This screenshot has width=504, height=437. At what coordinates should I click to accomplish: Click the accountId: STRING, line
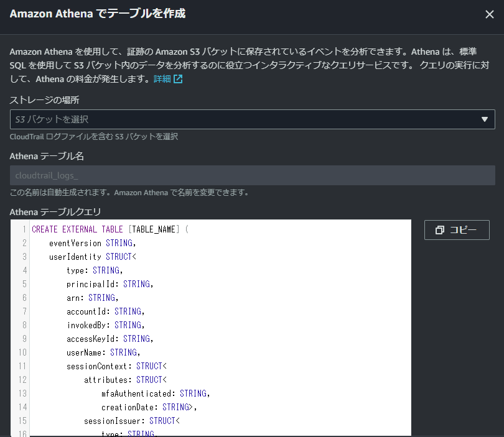tap(105, 311)
